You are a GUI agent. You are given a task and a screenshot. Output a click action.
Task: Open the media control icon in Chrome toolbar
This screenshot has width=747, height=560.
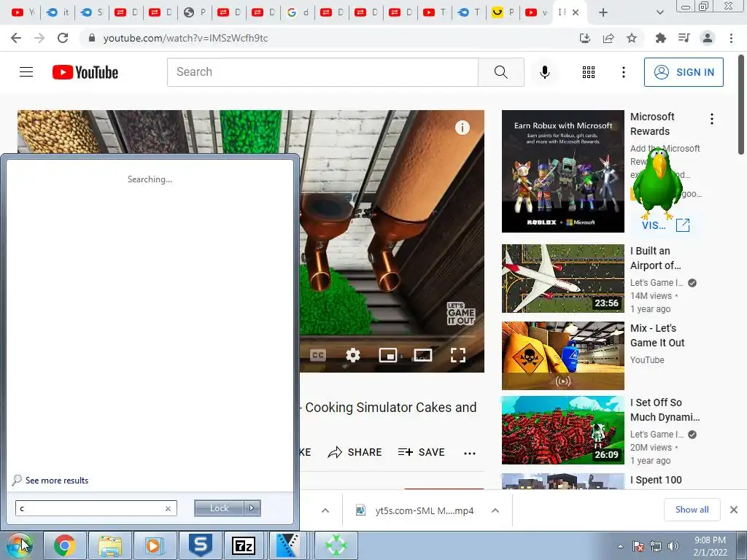pos(684,38)
